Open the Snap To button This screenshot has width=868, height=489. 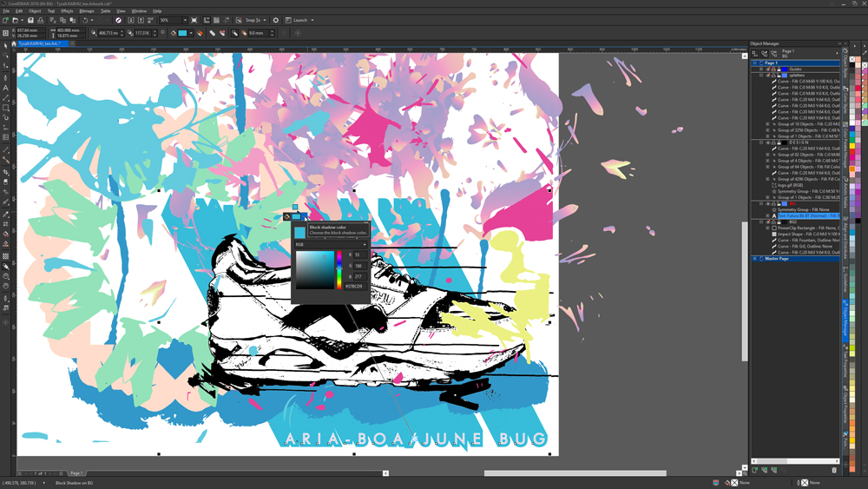coord(253,20)
